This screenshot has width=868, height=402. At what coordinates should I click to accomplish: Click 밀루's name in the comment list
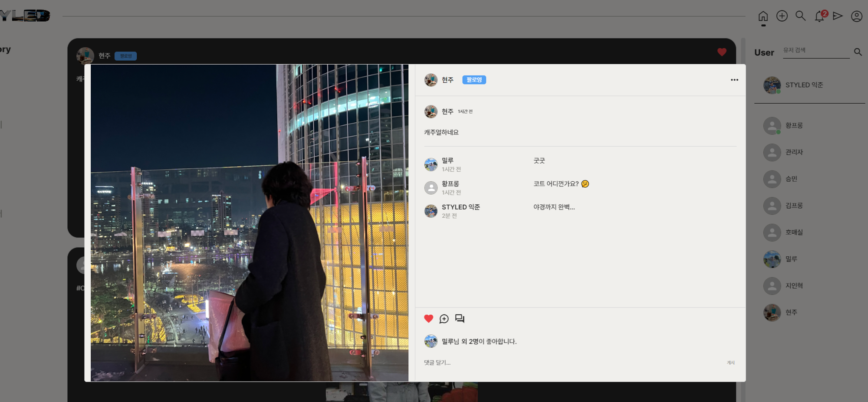(447, 160)
